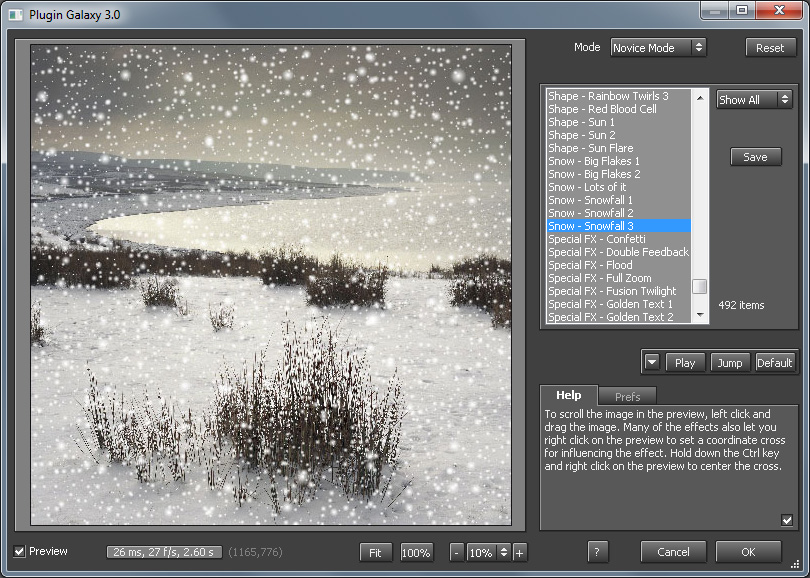Toggle the checkbox in the Help panel
The height and width of the screenshot is (578, 810).
click(x=787, y=520)
